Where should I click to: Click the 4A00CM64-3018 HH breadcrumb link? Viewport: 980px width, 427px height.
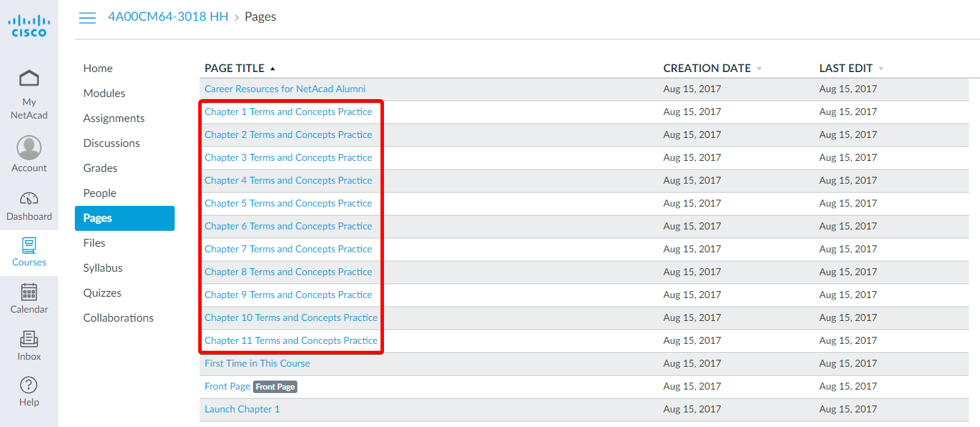168,17
